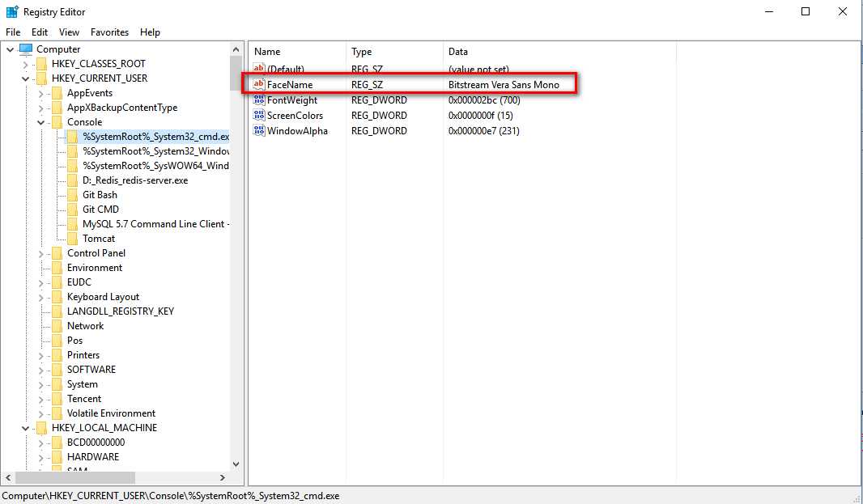Click the tree scrollbar down arrow
This screenshot has height=504, width=863.
coord(236,464)
